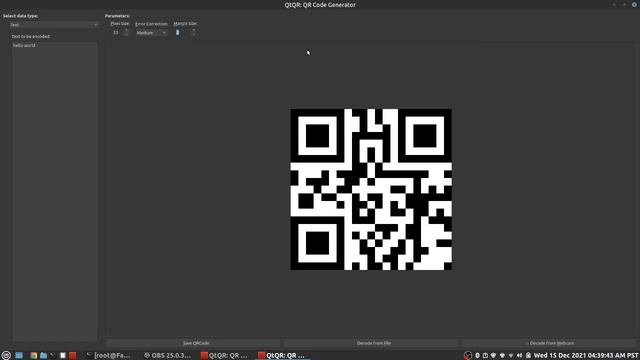Viewport: 640px width, 360px height.
Task: Open the system start menu icon in taskbar
Action: 6,356
